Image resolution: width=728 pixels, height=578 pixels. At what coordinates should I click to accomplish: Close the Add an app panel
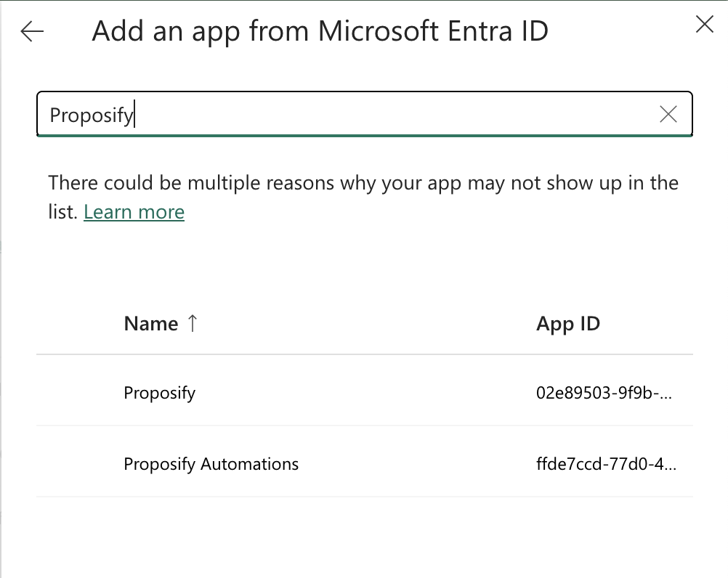pos(704,24)
